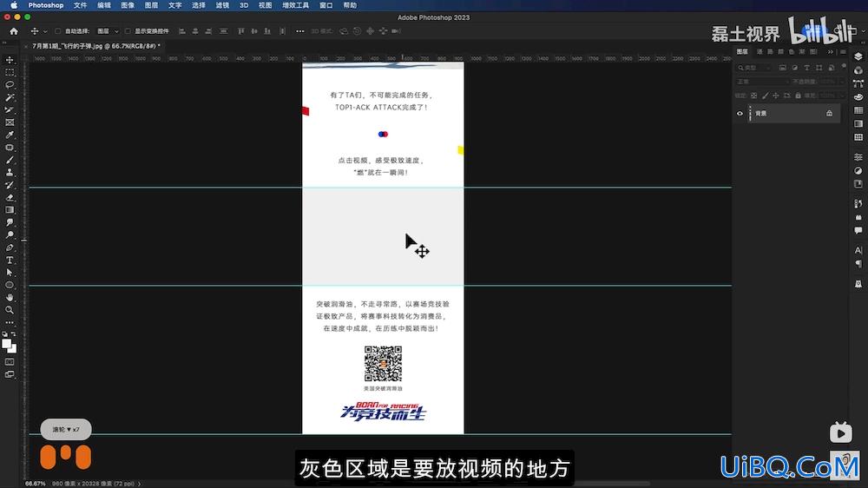Screen dimensions: 868x488
Task: Select the Healing Brush tool
Action: coord(10,148)
